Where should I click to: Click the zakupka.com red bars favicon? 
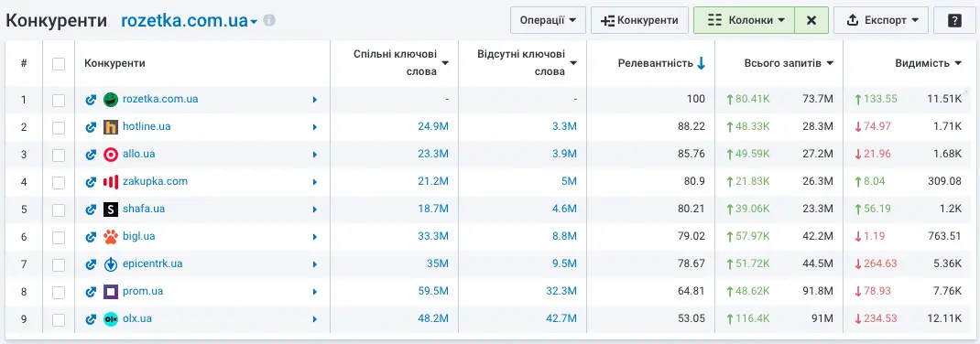coord(111,182)
